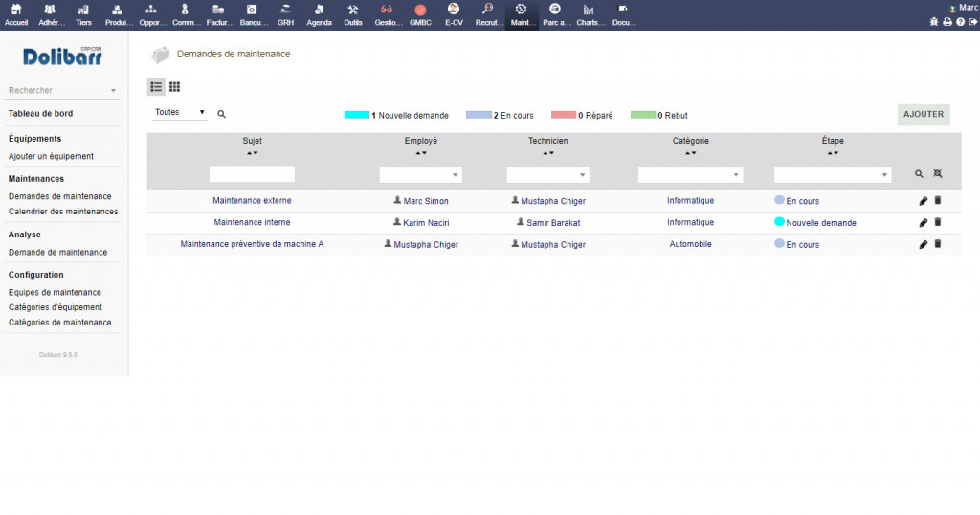Click the cyan Nouvelle demande color swatch
The image size is (980, 515).
coord(356,115)
